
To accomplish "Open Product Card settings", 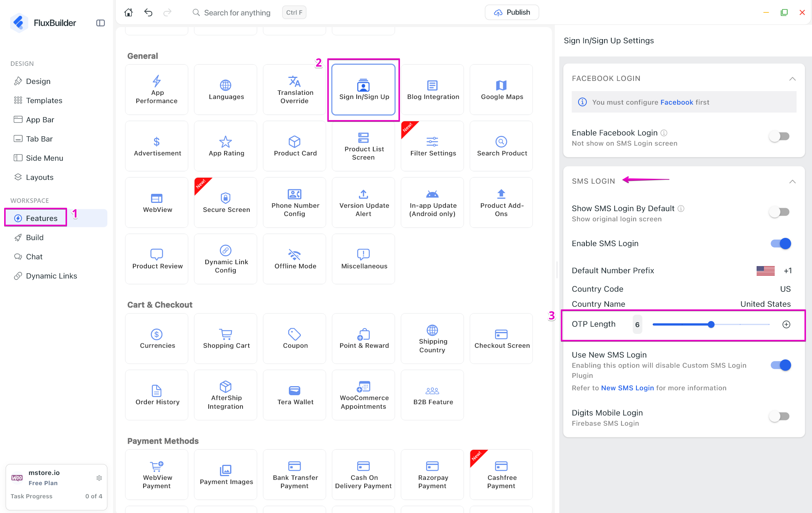I will 295,146.
